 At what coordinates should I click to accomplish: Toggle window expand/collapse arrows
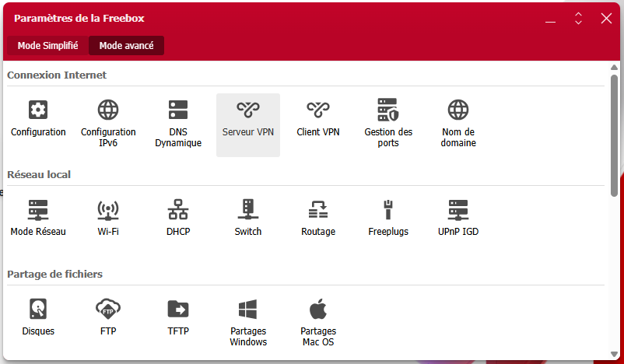[578, 19]
